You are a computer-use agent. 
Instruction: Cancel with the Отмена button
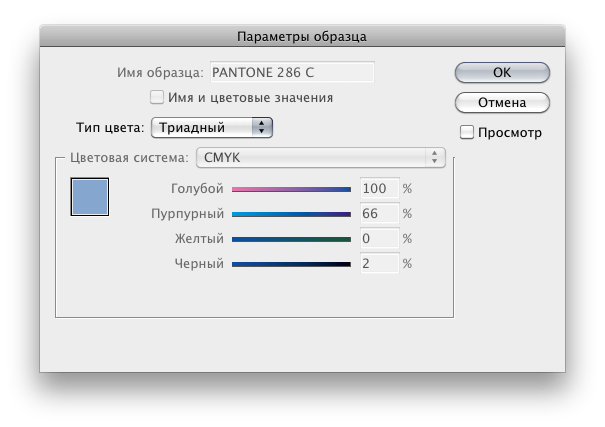pyautogui.click(x=502, y=103)
